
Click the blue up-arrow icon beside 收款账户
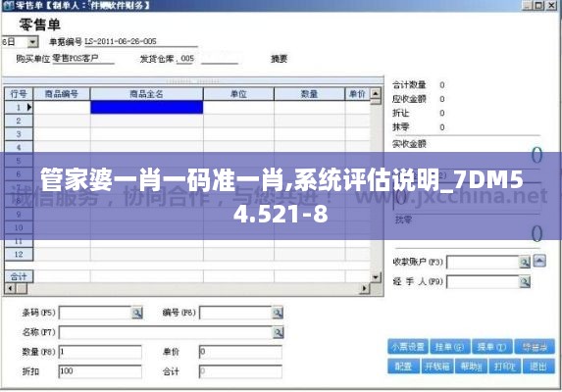[x=539, y=261]
